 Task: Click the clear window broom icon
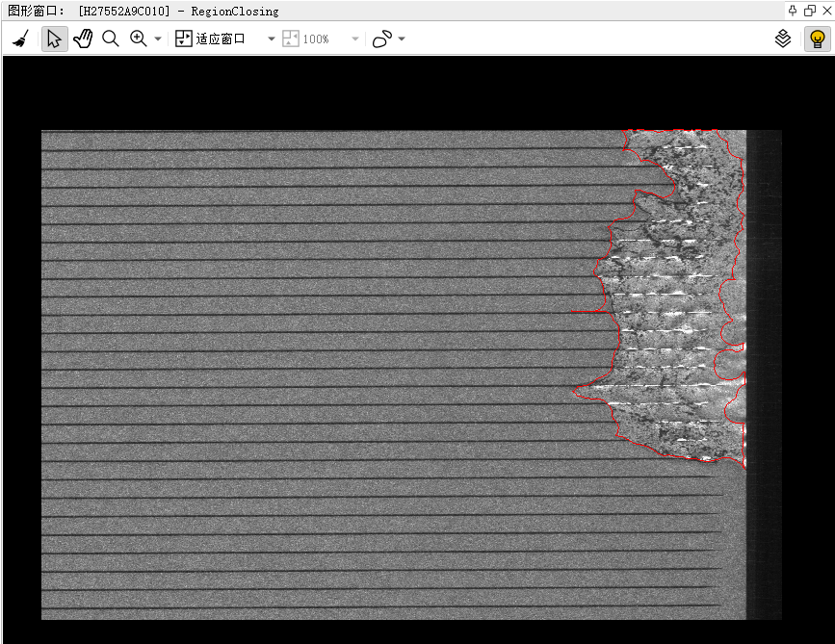point(20,39)
